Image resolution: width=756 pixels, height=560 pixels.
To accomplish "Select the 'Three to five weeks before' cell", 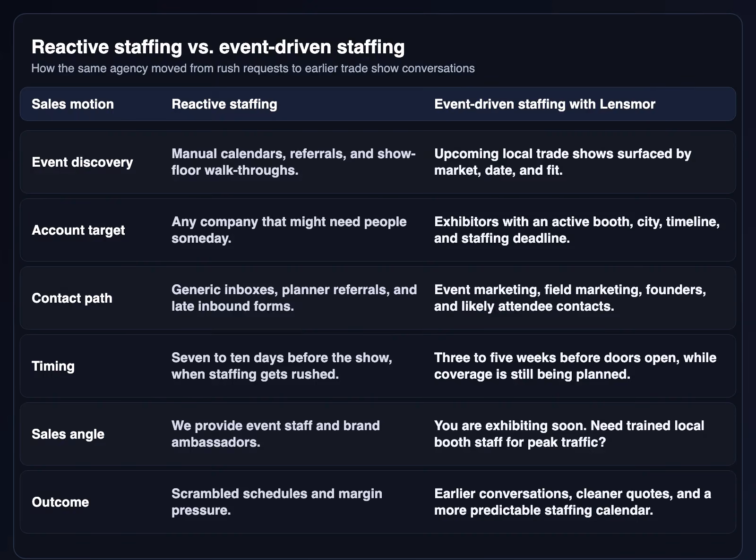I will [576, 366].
